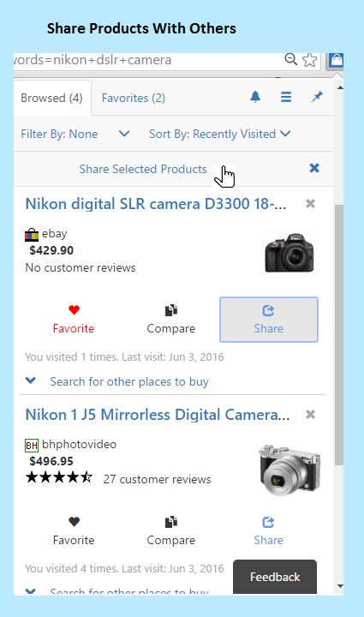This screenshot has height=617, width=364.
Task: Click the bookmark star in address bar
Action: (x=310, y=60)
